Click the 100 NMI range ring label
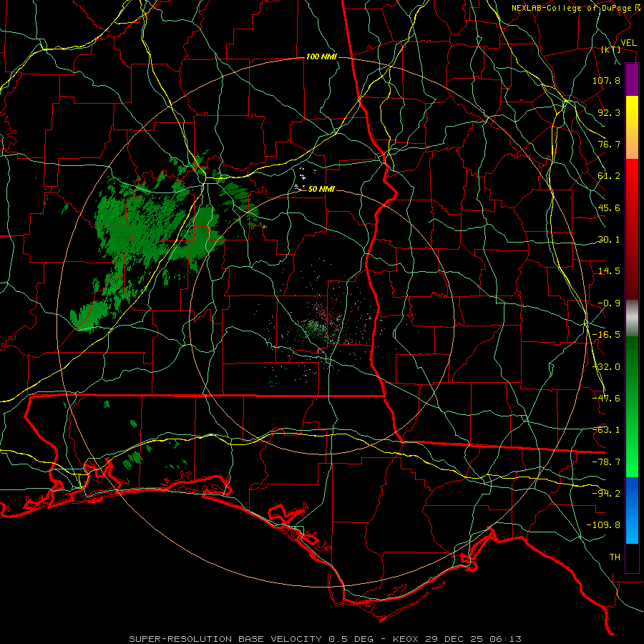This screenshot has width=644, height=644. (321, 57)
